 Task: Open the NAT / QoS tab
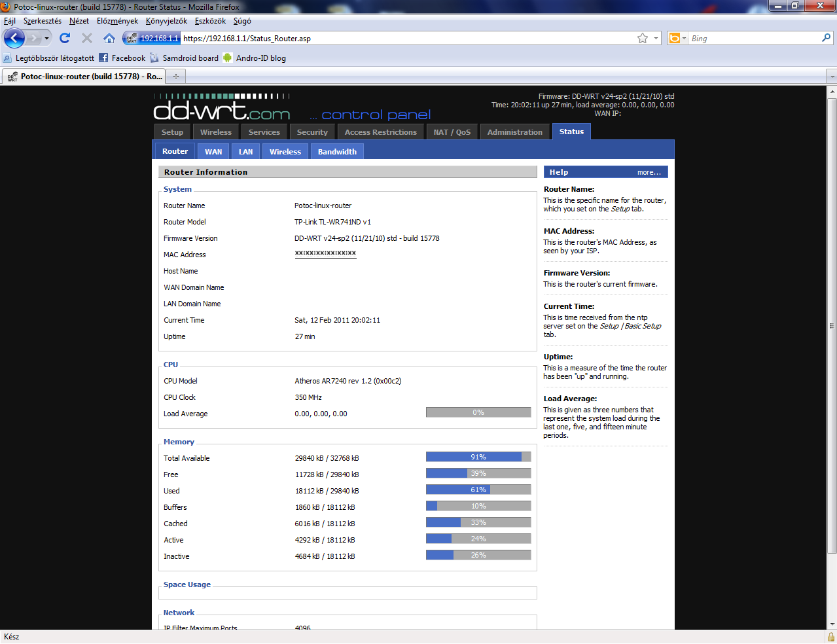click(x=452, y=132)
